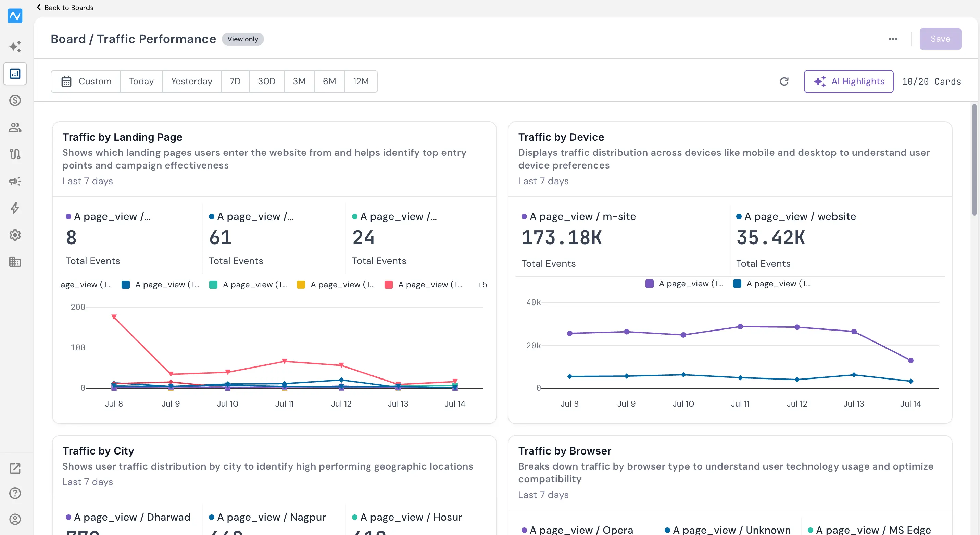Click the page vertical scrollbar
The image size is (980, 535).
(974, 160)
